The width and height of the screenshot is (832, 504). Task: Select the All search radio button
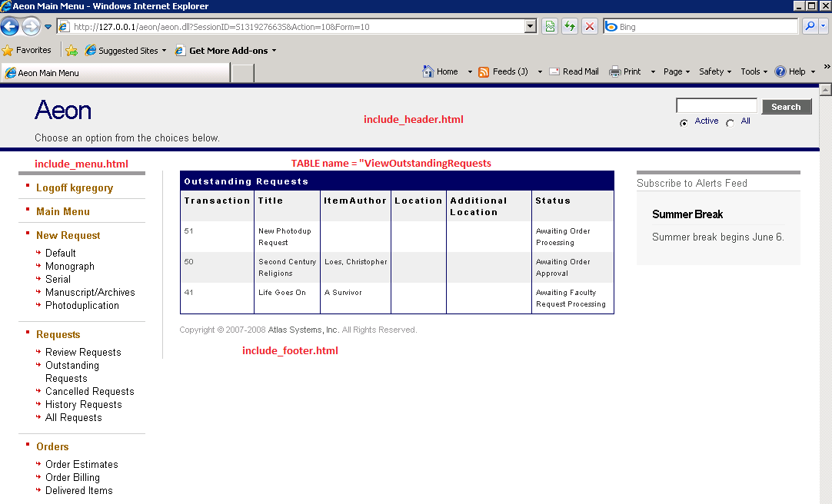[730, 123]
